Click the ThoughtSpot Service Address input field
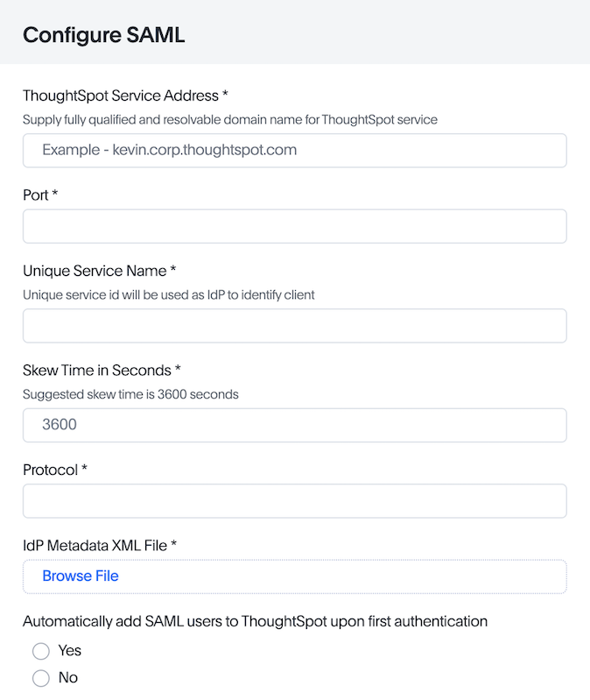 click(294, 150)
